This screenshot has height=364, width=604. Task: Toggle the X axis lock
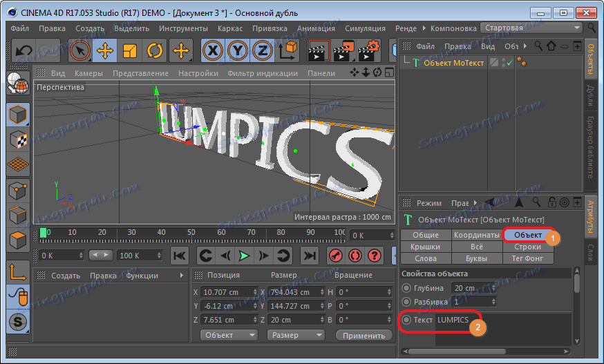click(x=213, y=50)
